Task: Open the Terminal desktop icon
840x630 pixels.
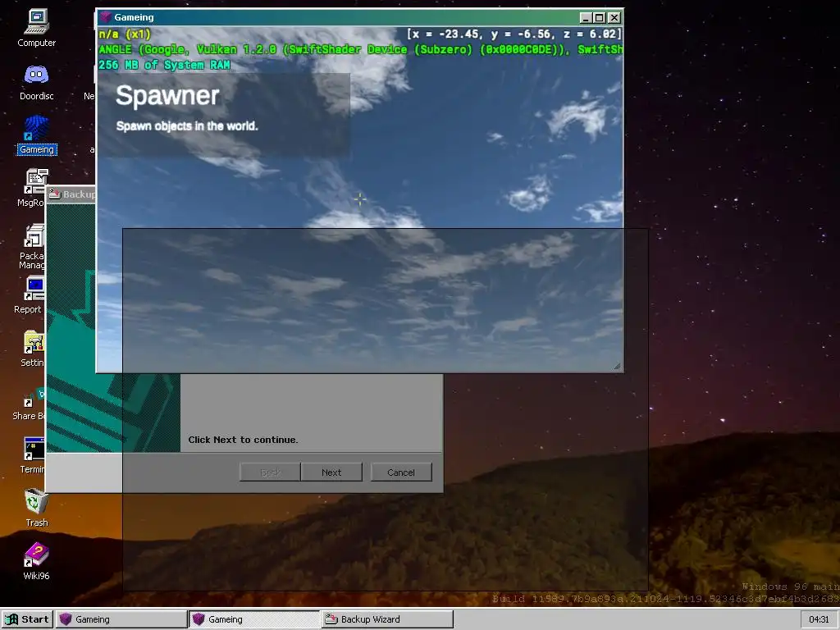Action: (33, 454)
